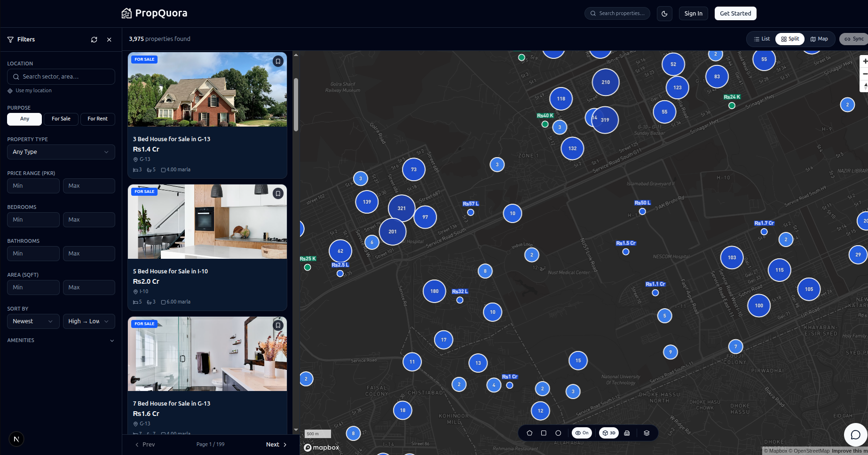This screenshot has height=455, width=868.
Task: Click the Price Range Min field
Action: pos(33,186)
